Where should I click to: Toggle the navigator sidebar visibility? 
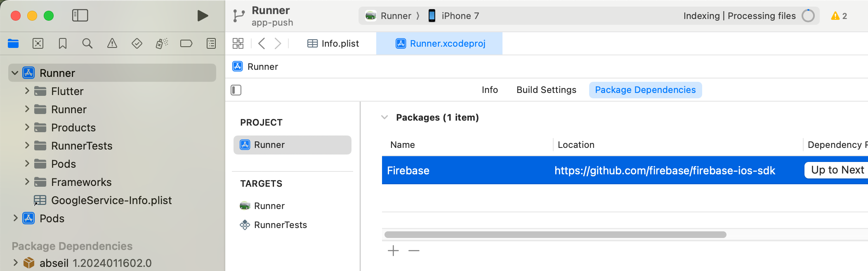click(x=80, y=16)
